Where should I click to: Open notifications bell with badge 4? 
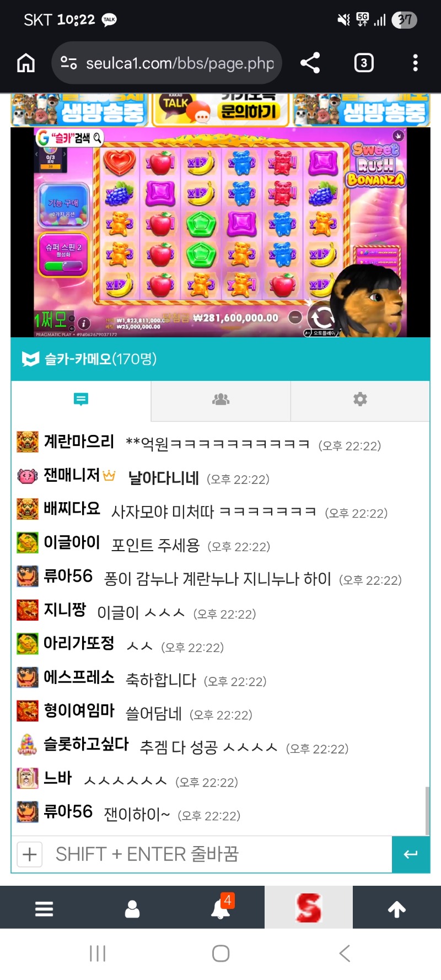tap(220, 908)
